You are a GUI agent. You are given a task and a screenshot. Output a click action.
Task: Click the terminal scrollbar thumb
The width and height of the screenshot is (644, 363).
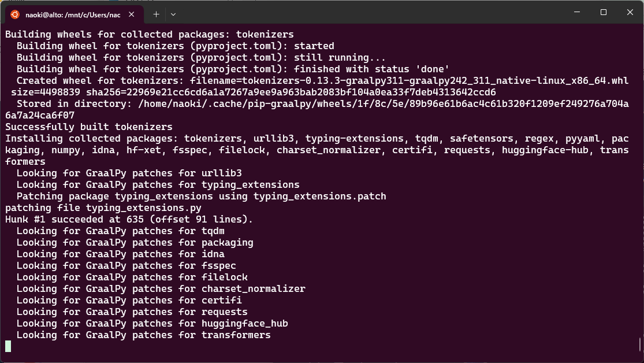640,344
